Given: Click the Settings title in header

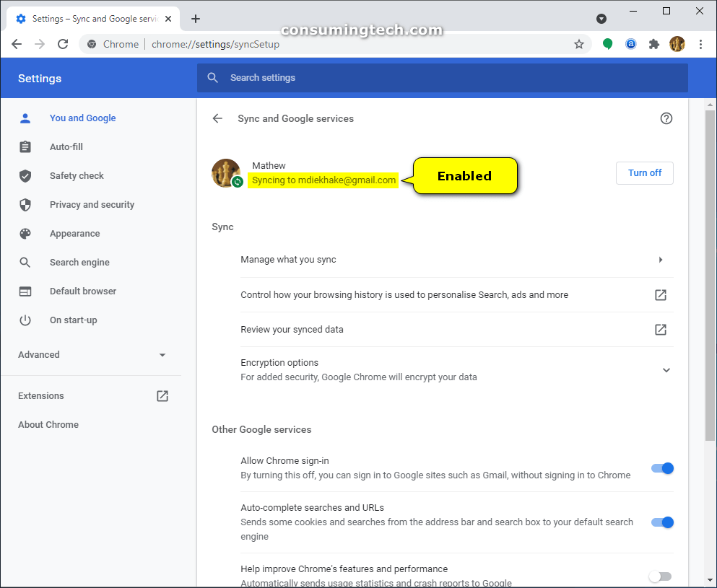Looking at the screenshot, I should click(x=39, y=78).
